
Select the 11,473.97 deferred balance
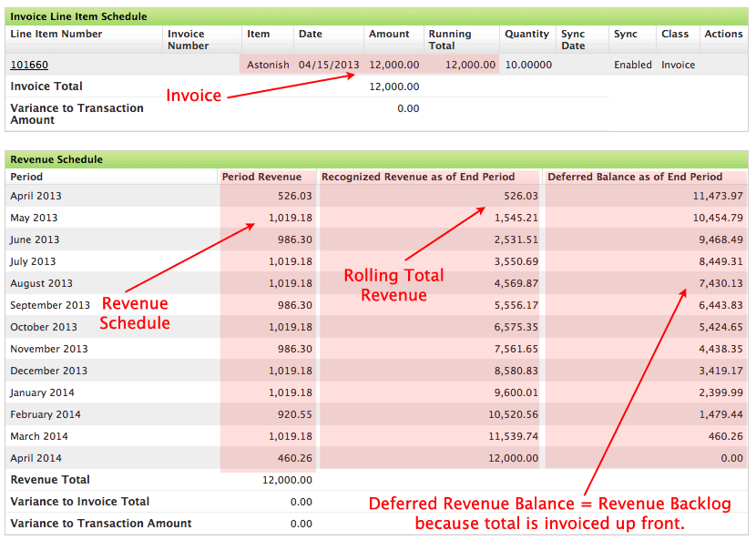[x=718, y=196]
